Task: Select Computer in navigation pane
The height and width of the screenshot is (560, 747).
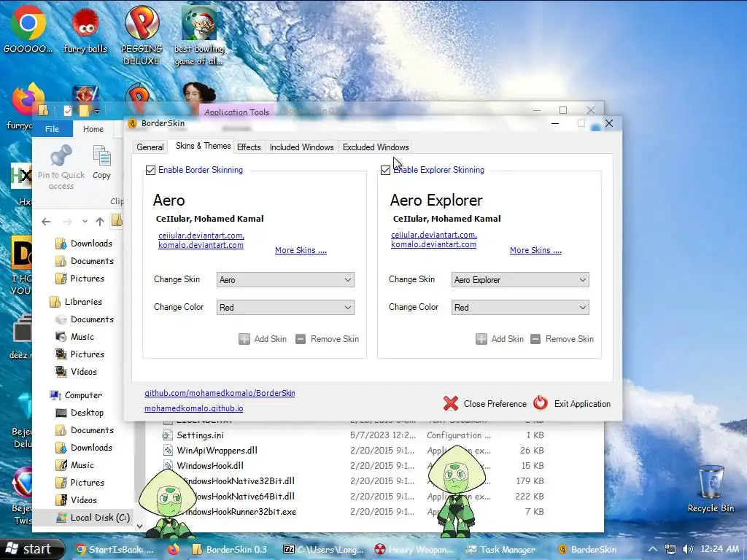Action: pos(76,395)
